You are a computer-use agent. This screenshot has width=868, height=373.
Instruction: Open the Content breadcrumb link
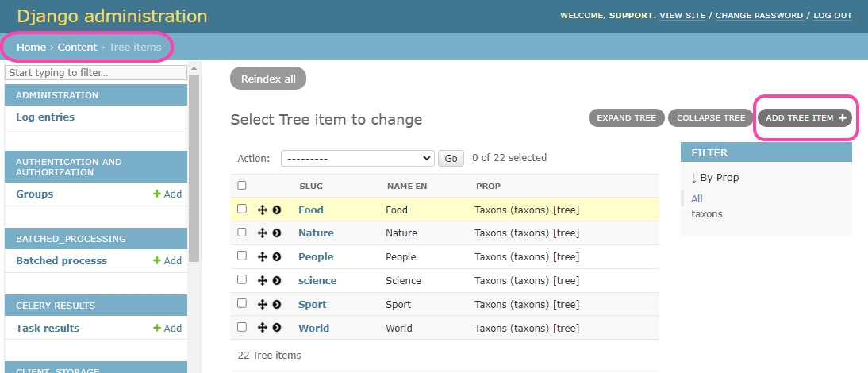(x=77, y=47)
